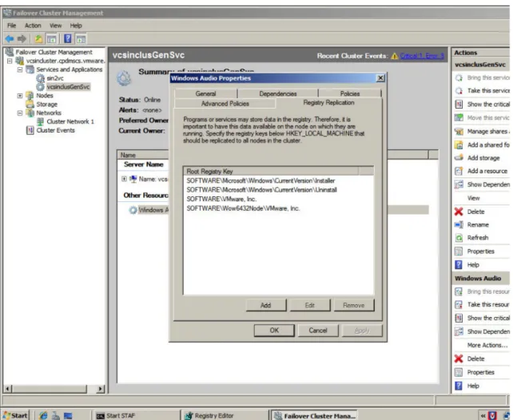Click Add storage action
Viewport: 513px width, 420px height.
point(478,158)
